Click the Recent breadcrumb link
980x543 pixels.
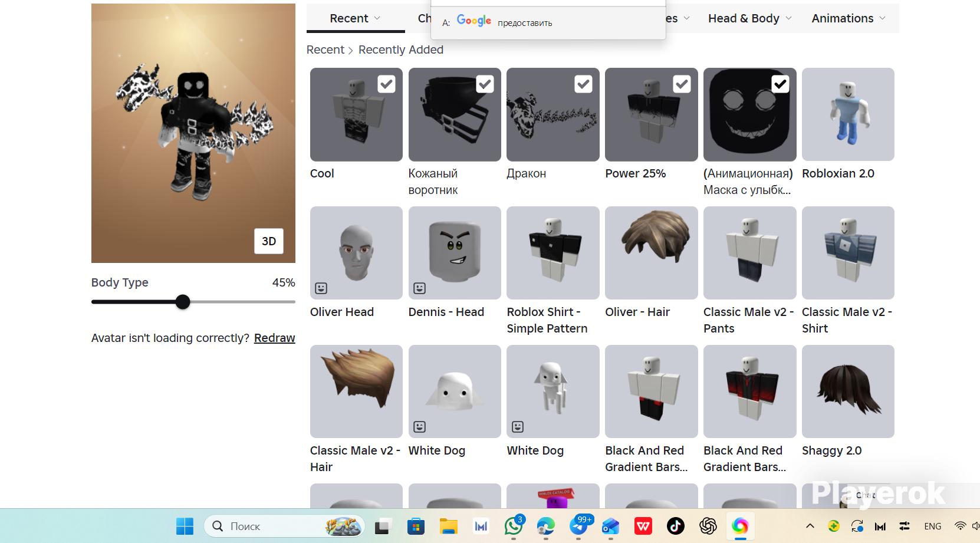(x=325, y=50)
